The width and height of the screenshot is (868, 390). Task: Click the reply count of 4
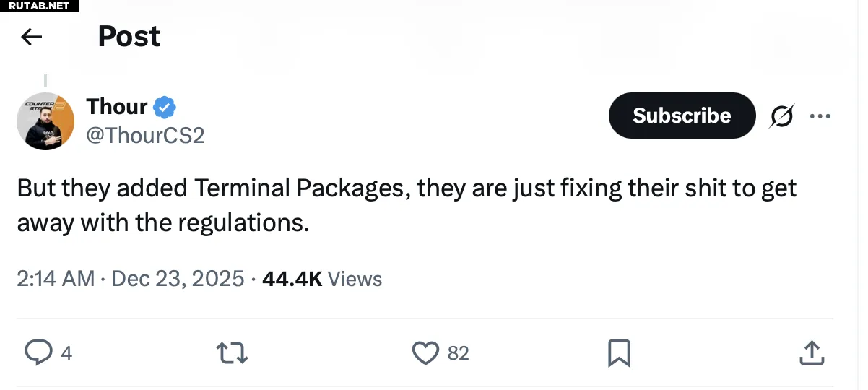(66, 353)
